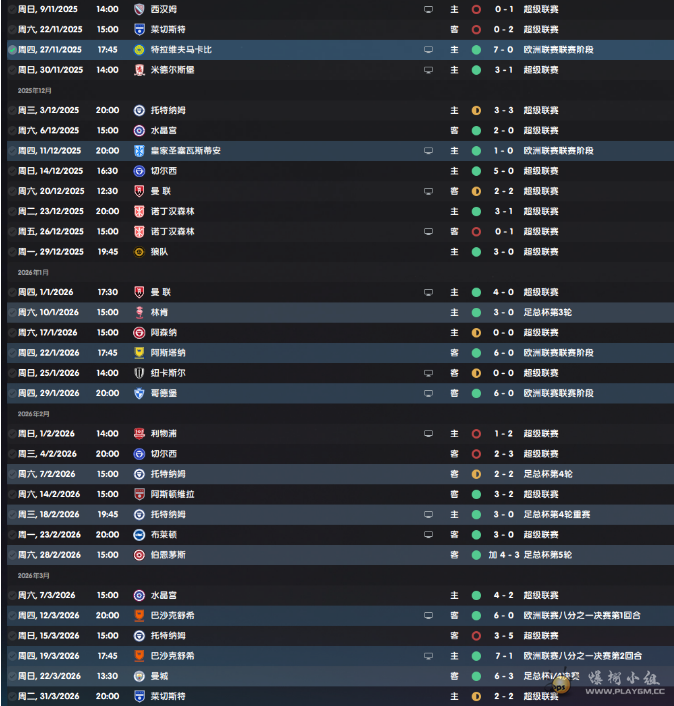Click the Aston Villa badge on 22/1/2026
The width and height of the screenshot is (674, 706).
[x=139, y=353]
